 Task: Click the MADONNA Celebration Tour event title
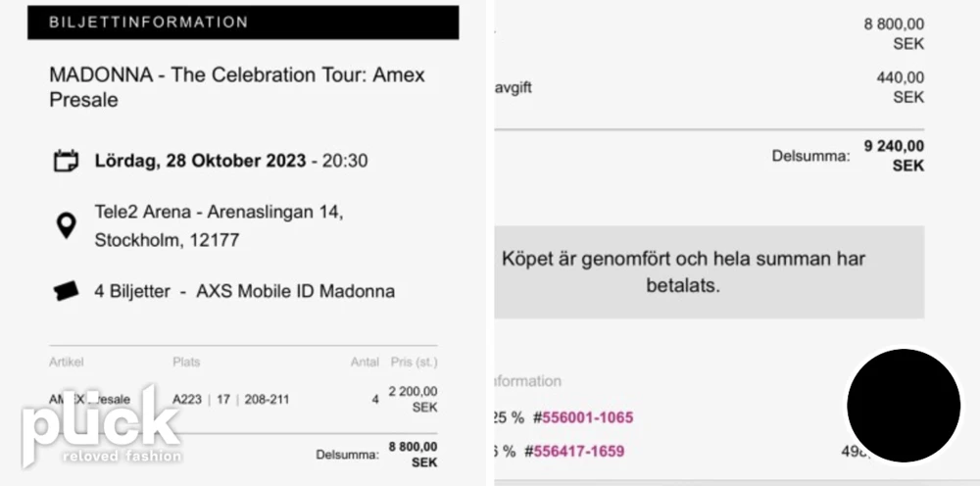pos(237,87)
